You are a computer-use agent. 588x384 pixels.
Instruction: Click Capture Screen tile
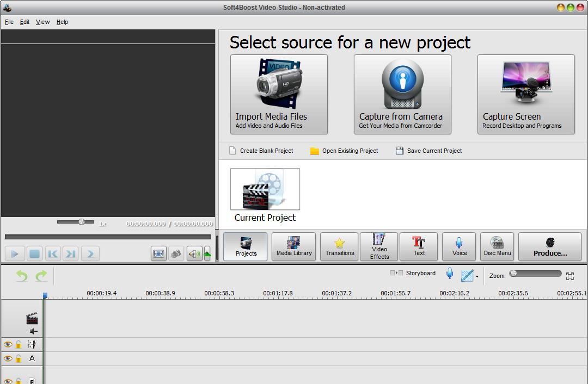click(x=526, y=95)
